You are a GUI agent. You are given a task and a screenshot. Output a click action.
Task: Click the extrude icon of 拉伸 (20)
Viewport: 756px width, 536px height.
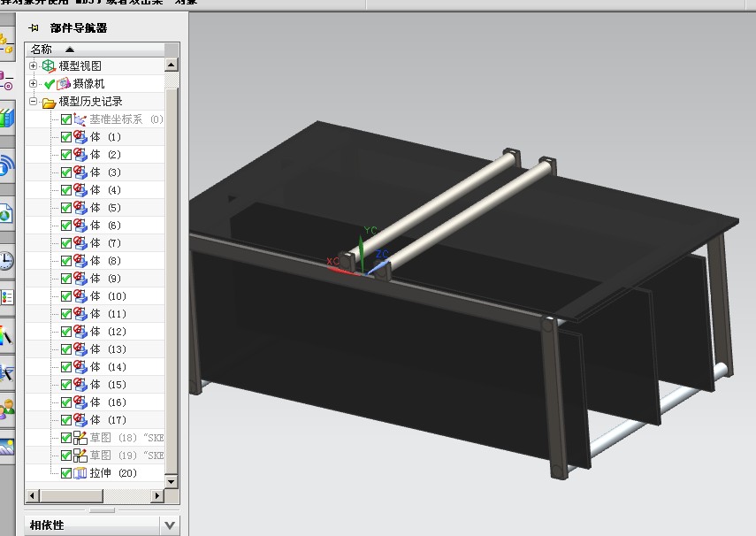(80, 473)
